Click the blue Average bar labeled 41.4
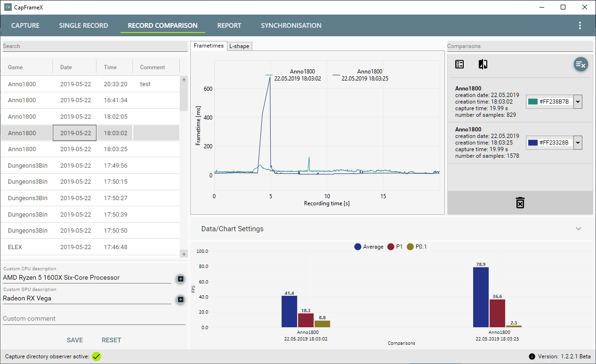This screenshot has height=364, width=596. [x=289, y=311]
